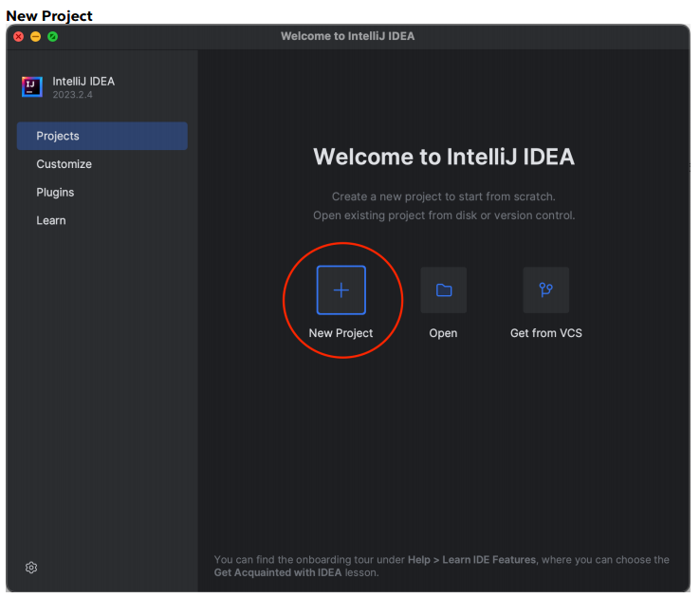Click the "Create a new project" text line
The width and height of the screenshot is (700, 598).
coord(444,196)
